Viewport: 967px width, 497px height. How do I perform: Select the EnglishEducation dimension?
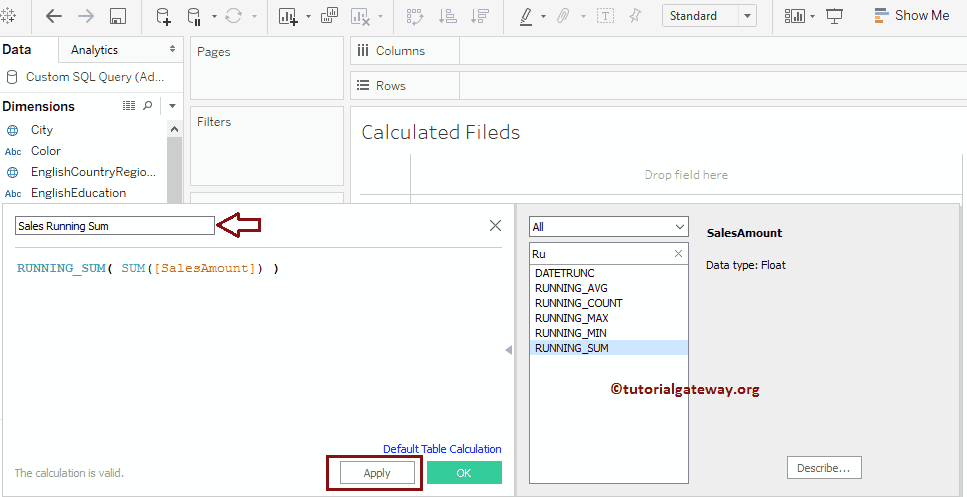78,193
